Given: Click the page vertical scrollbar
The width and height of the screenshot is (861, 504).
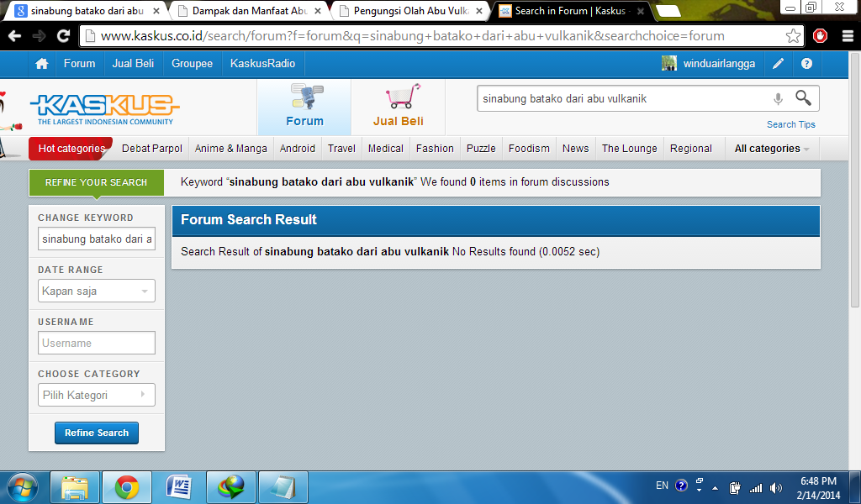Looking at the screenshot, I should [855, 181].
